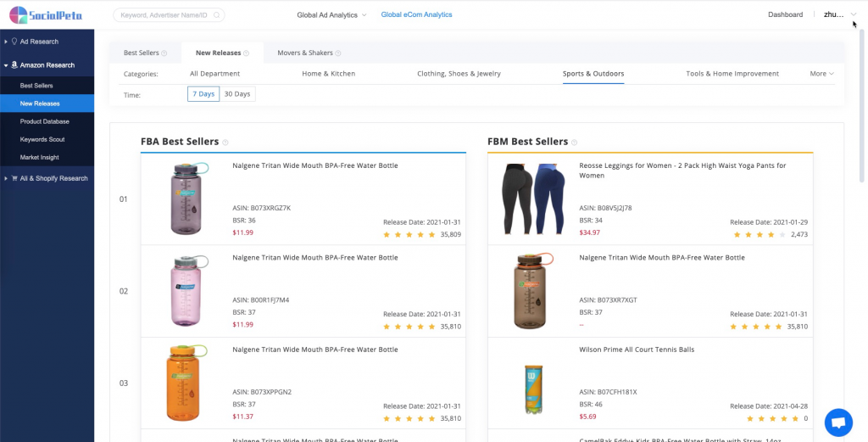This screenshot has height=442, width=868.
Task: Go to Dashboard
Action: pyautogui.click(x=785, y=15)
